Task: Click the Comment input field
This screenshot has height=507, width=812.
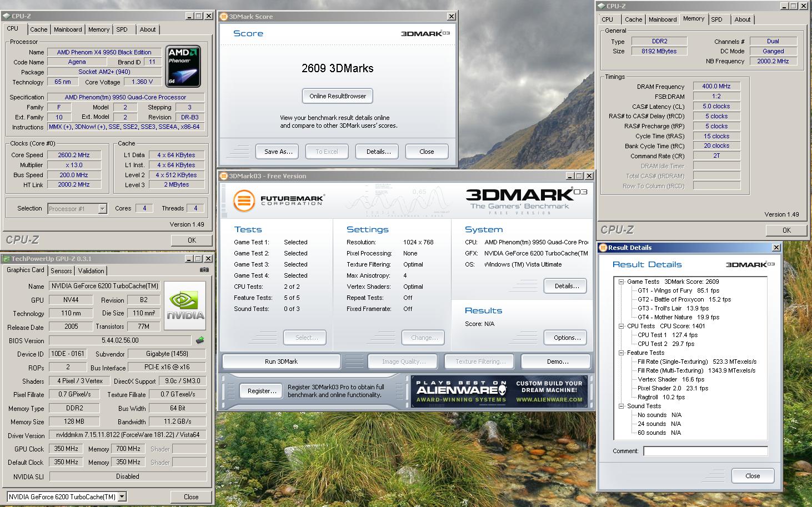Action: 705,451
